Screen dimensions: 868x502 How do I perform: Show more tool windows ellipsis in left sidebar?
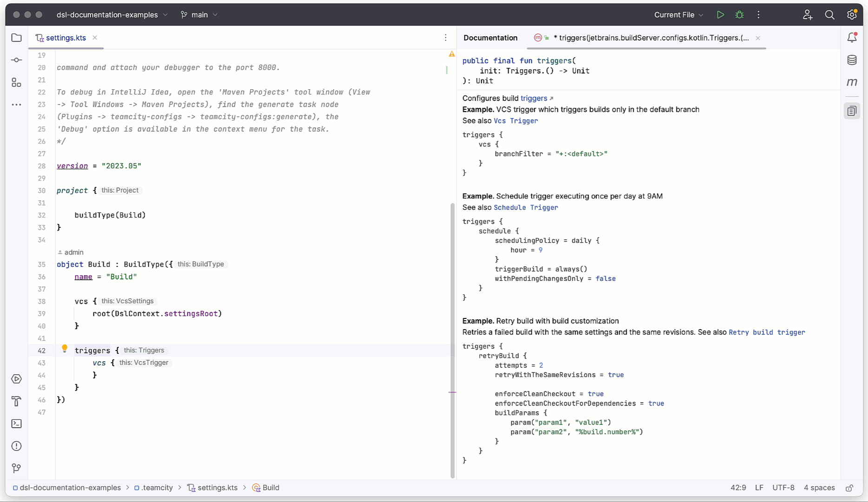(16, 105)
